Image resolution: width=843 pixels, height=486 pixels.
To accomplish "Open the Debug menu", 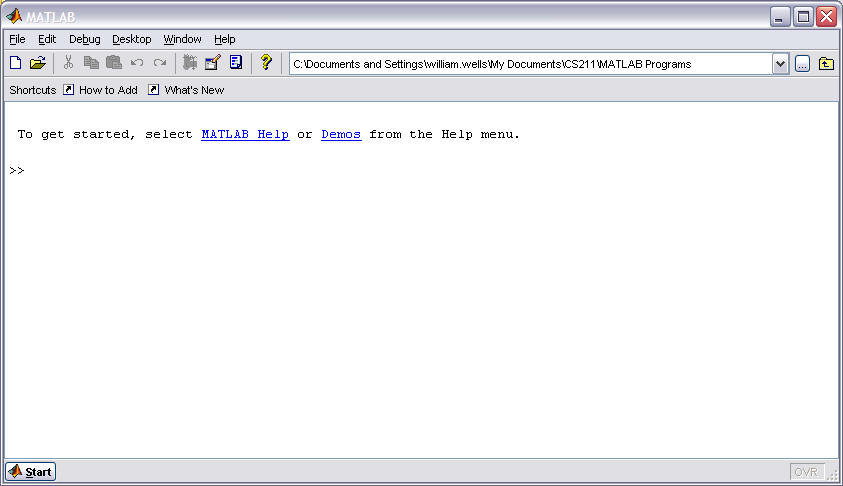I will coord(85,39).
